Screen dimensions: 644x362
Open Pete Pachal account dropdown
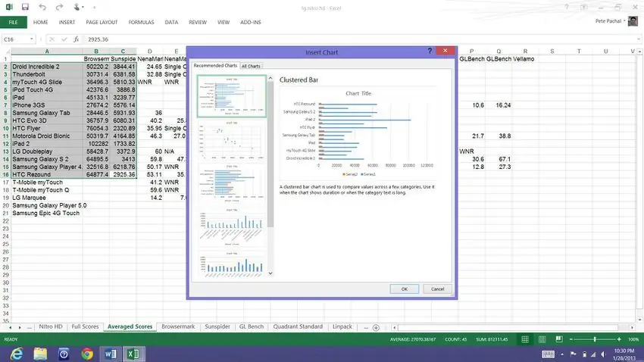click(x=611, y=21)
